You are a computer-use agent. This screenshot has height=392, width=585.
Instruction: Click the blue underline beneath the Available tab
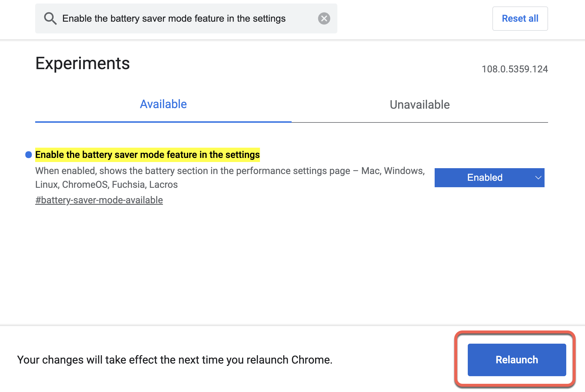(163, 122)
